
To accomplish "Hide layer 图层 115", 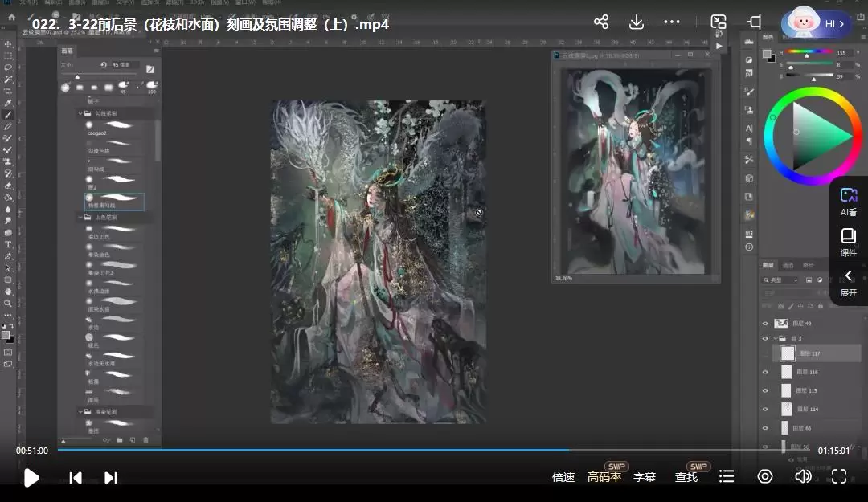I will pos(765,390).
